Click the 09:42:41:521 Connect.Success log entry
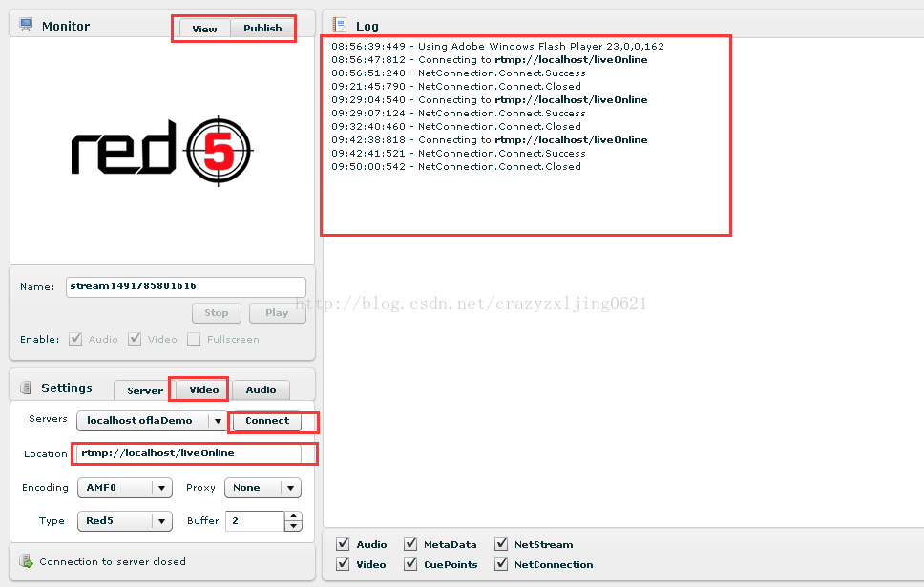 [458, 154]
